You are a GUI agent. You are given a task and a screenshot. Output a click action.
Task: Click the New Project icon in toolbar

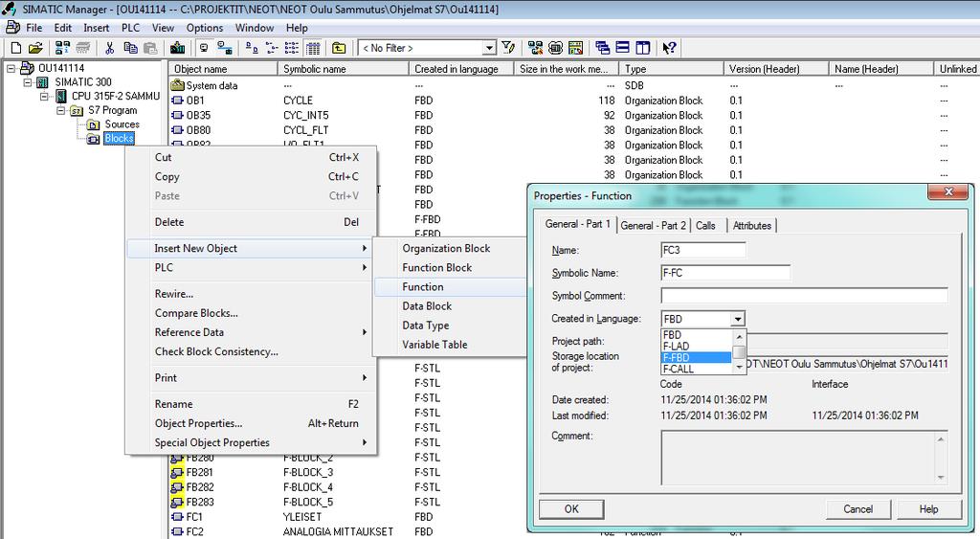pos(16,48)
